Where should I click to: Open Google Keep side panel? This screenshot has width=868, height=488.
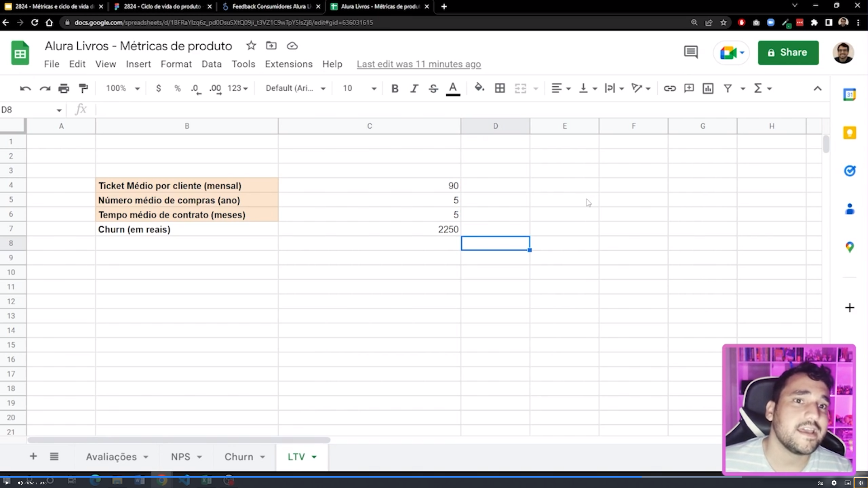(x=849, y=133)
